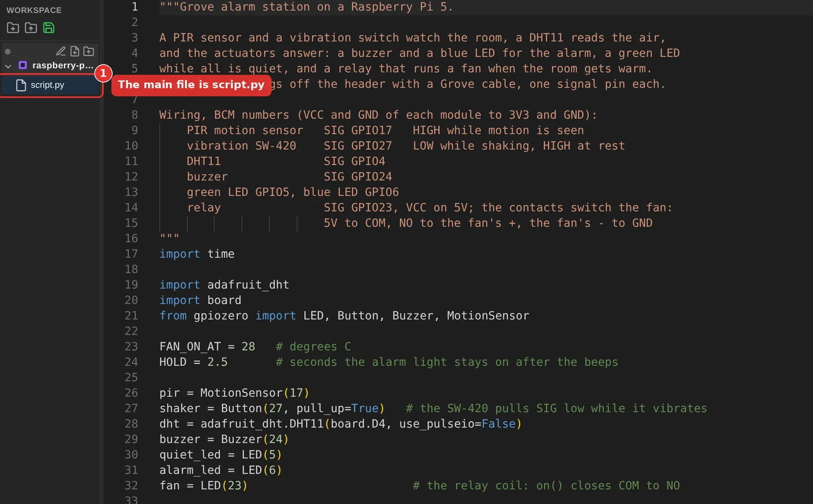Screen dimensions: 813x504
Task: Collapse the raspberry-p... project tree
Action: pyautogui.click(x=8, y=66)
